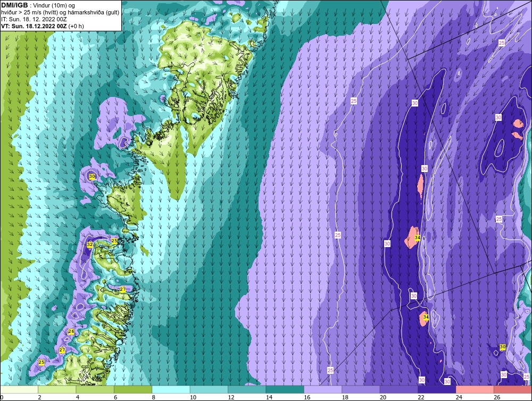Click legend scale value 14

pyautogui.click(x=269, y=397)
